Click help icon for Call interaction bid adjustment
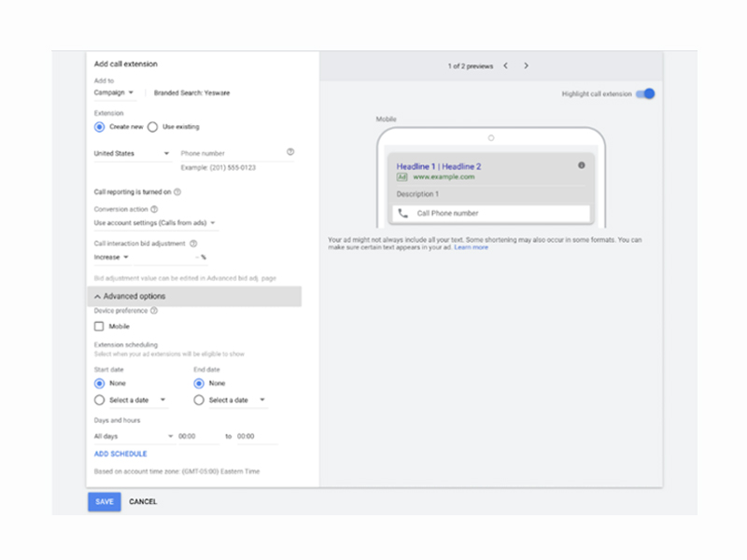 (193, 244)
